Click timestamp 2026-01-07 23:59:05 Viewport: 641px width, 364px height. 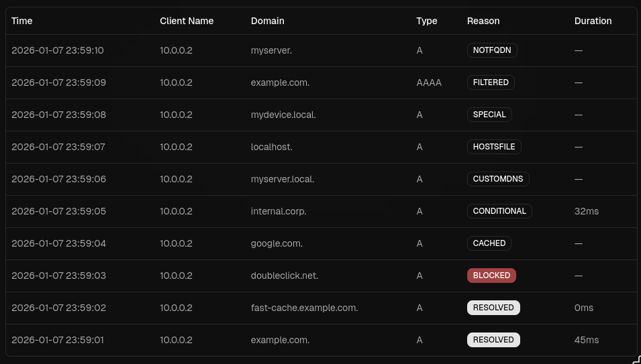[58, 211]
